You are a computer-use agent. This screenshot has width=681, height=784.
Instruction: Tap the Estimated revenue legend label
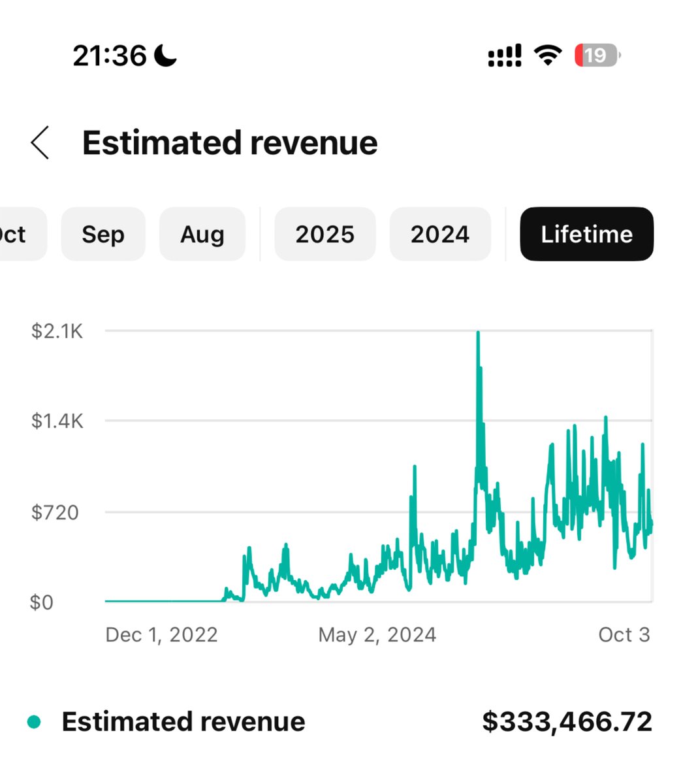183,722
